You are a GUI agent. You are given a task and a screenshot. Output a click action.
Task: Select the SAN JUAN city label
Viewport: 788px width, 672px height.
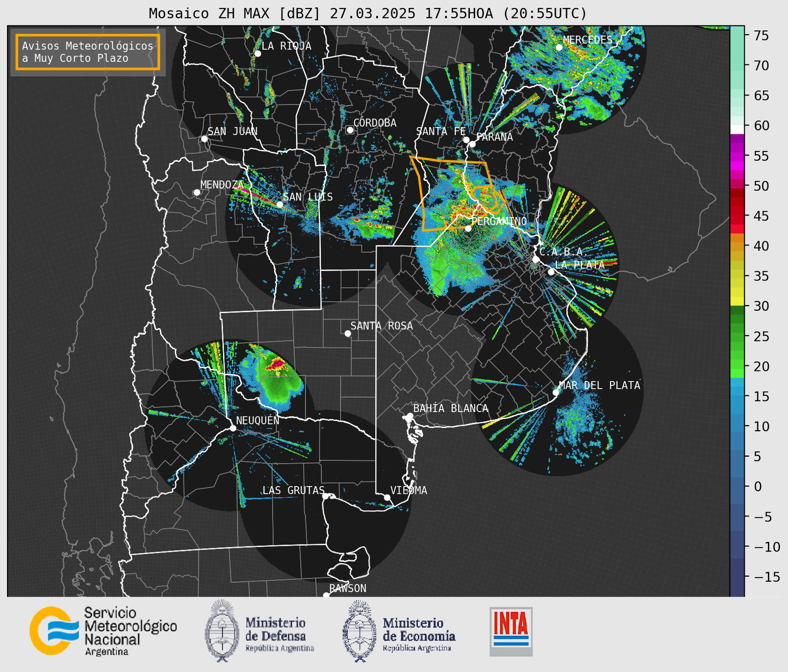[x=233, y=131]
